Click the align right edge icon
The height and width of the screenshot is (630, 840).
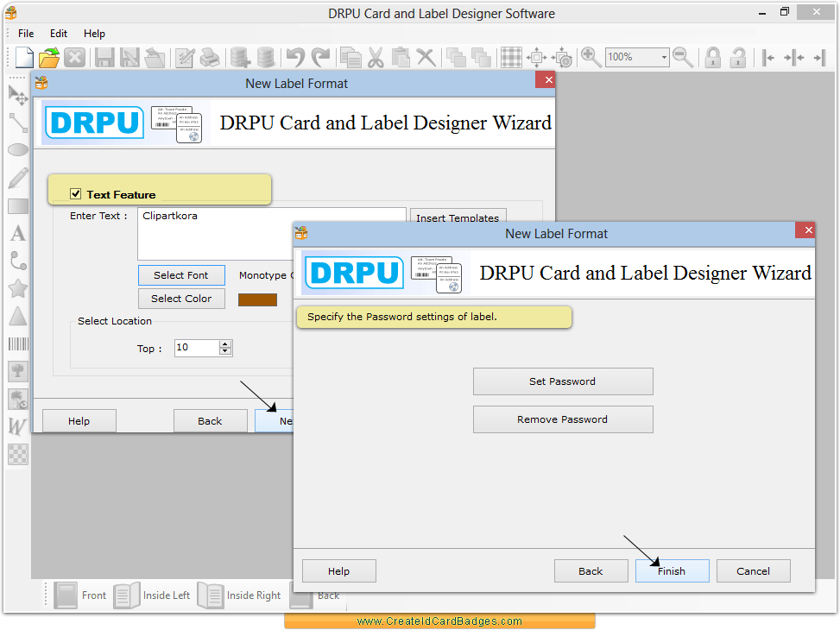pos(819,57)
